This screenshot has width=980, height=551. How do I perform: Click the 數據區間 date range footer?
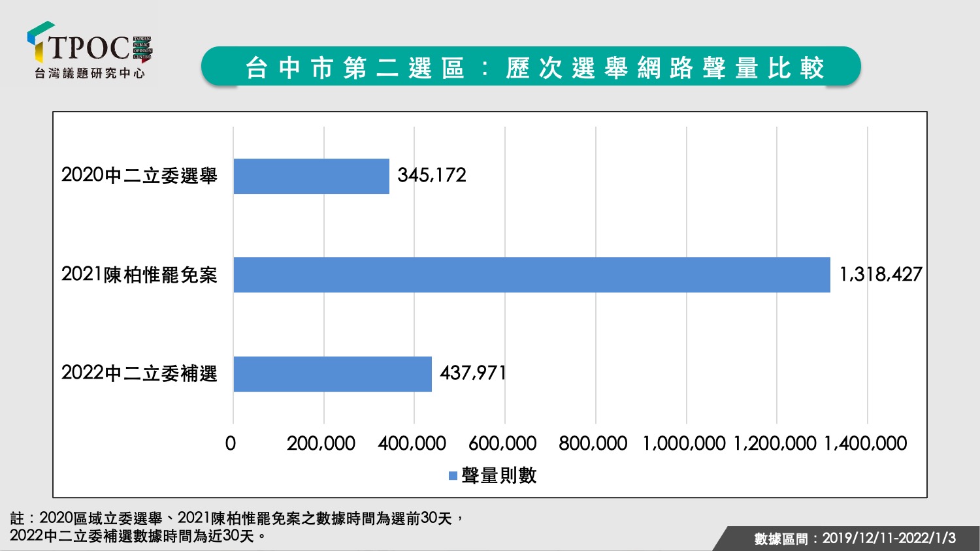pos(855,539)
